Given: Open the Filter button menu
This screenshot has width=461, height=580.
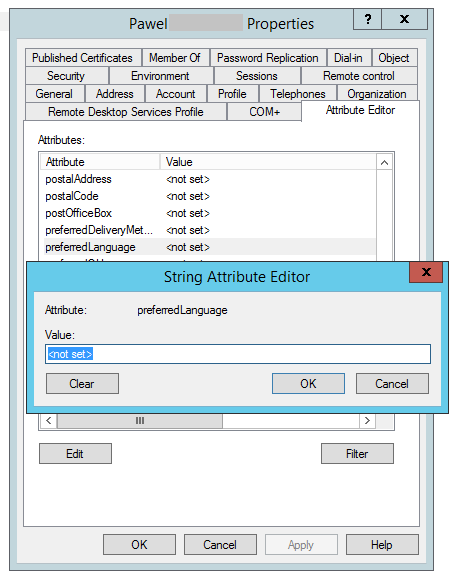Looking at the screenshot, I should pos(357,453).
